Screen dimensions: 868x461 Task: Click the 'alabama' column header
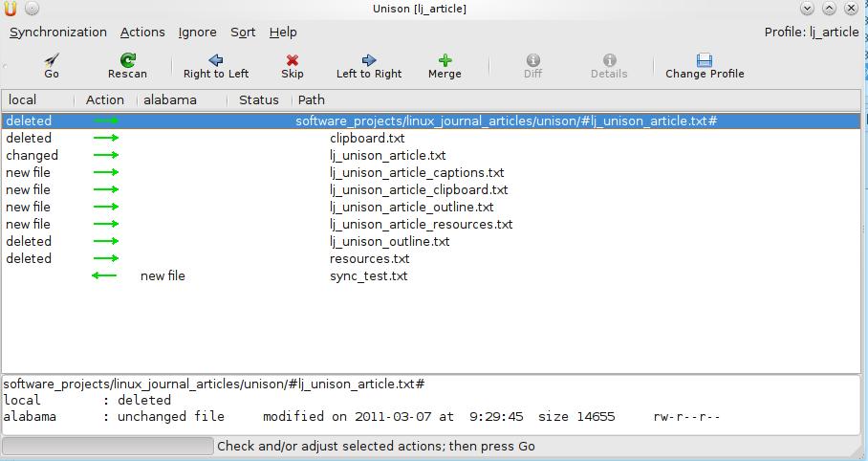183,99
